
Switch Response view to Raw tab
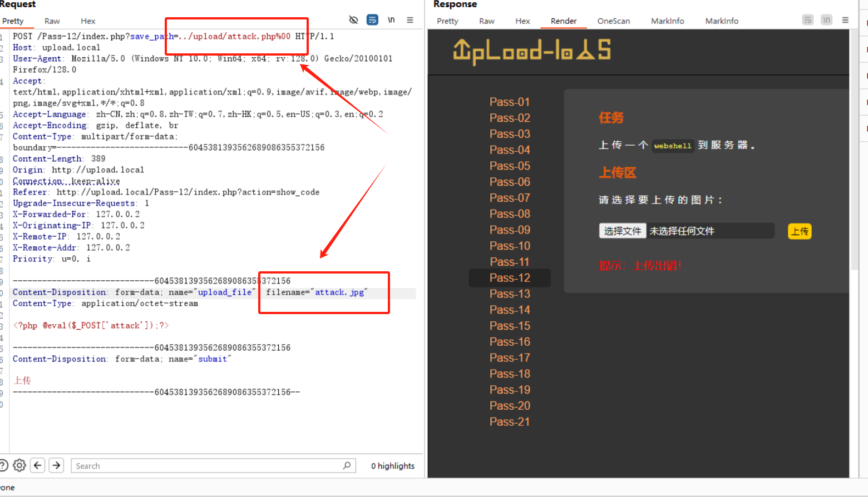(487, 21)
